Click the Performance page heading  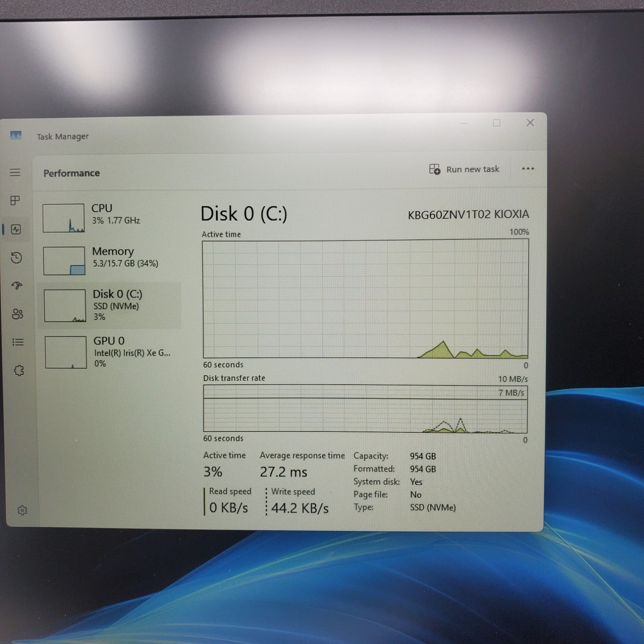point(72,173)
